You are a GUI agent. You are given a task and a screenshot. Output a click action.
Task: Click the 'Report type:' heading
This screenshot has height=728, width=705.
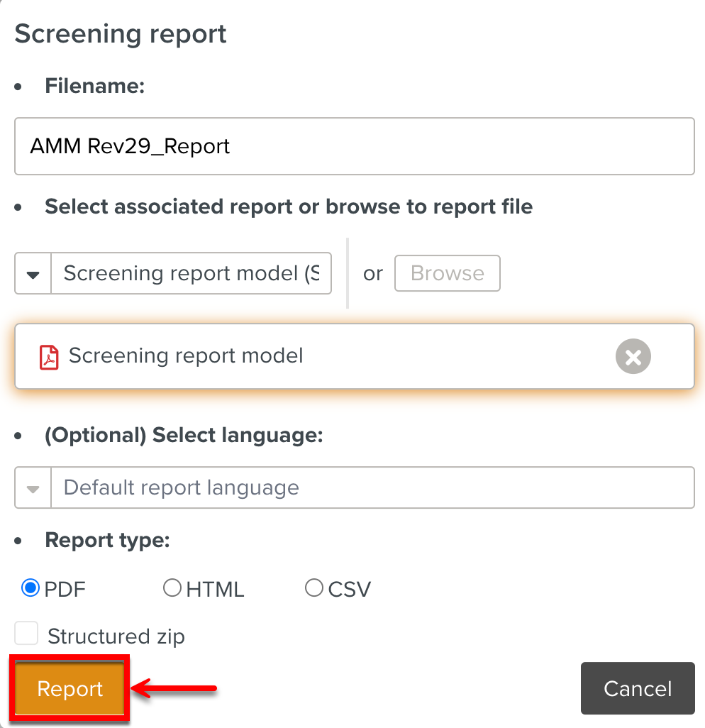point(107,541)
